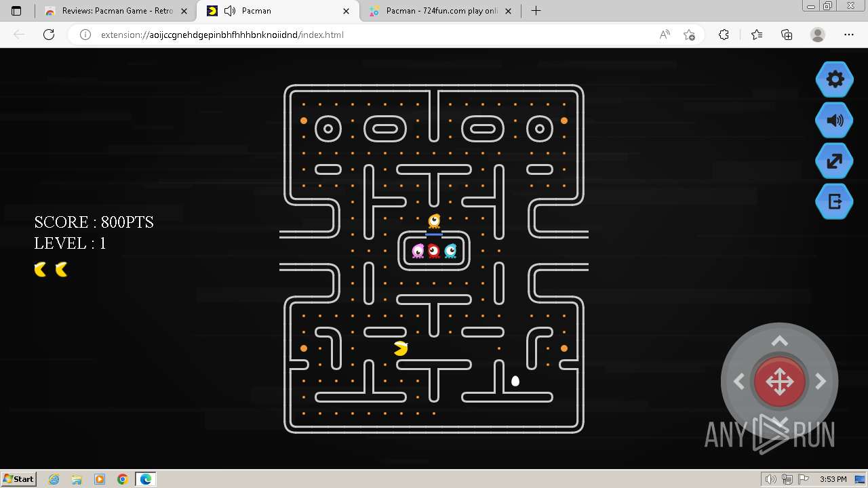This screenshot has height=488, width=868.
Task: Open the game settings gear button
Action: coord(835,79)
